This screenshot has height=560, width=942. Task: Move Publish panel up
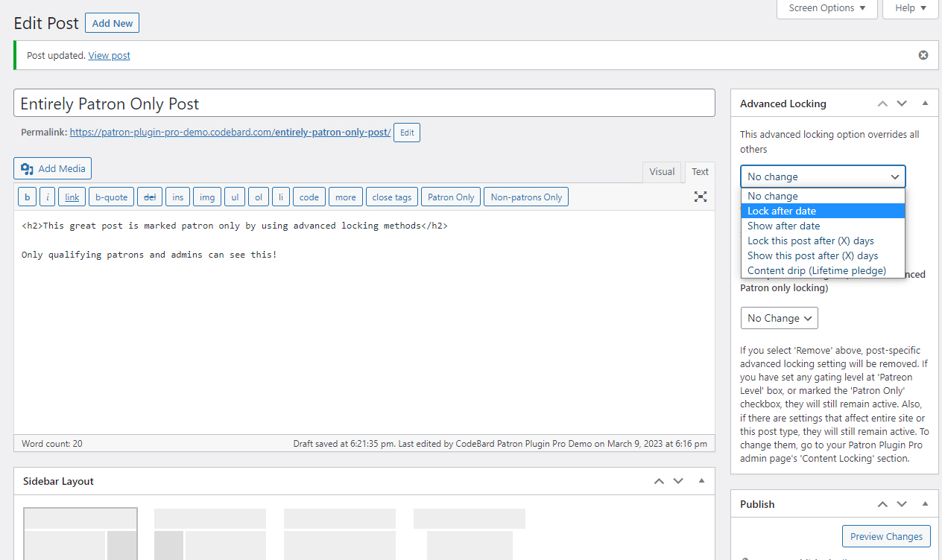tap(882, 504)
